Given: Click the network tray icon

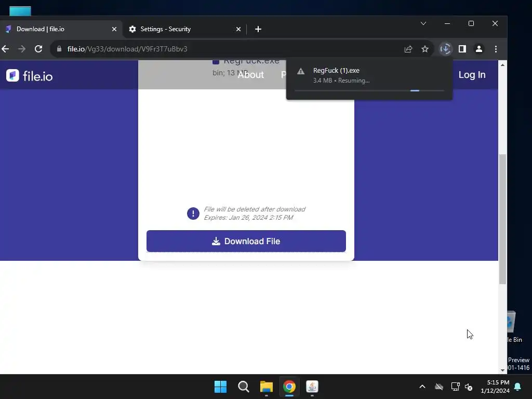Looking at the screenshot, I should 455,387.
